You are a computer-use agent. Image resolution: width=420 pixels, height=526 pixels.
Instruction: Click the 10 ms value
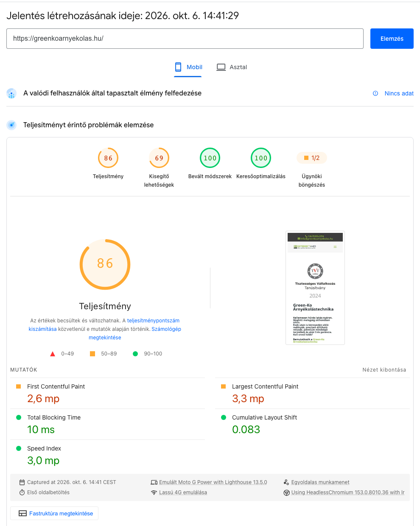41,430
